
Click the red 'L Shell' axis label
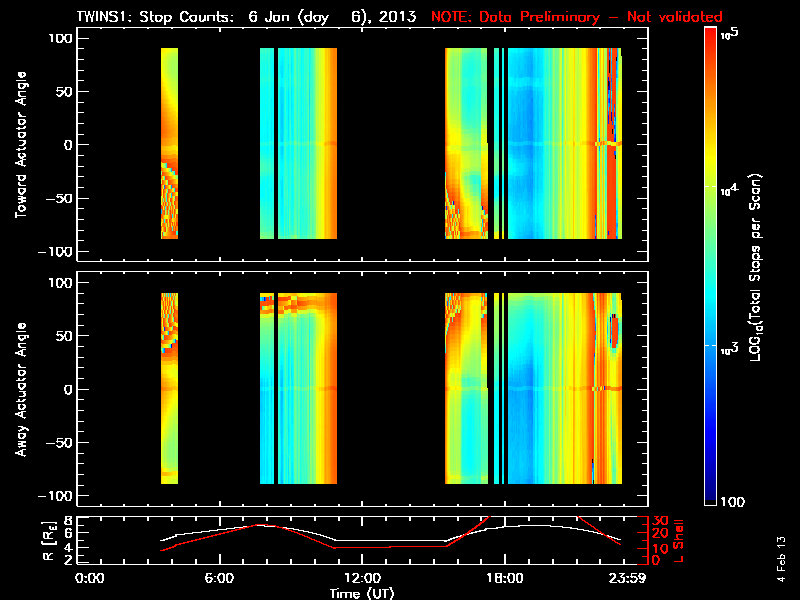point(678,541)
